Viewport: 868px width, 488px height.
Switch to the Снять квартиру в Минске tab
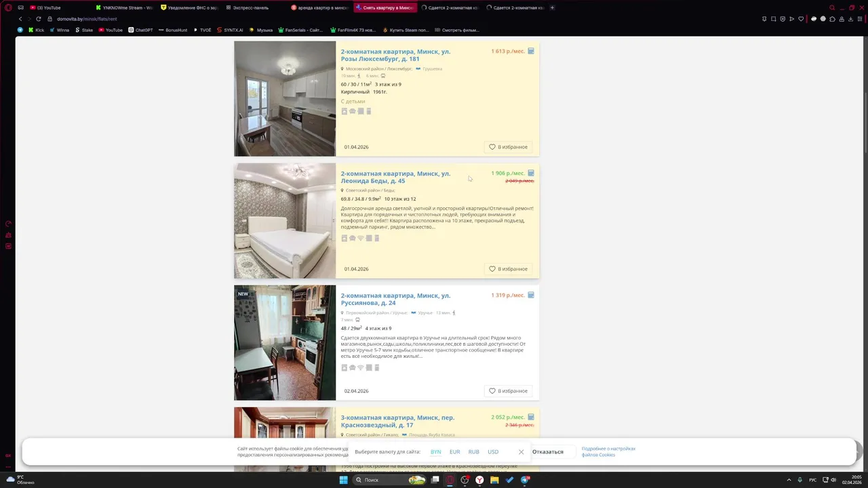pos(385,7)
